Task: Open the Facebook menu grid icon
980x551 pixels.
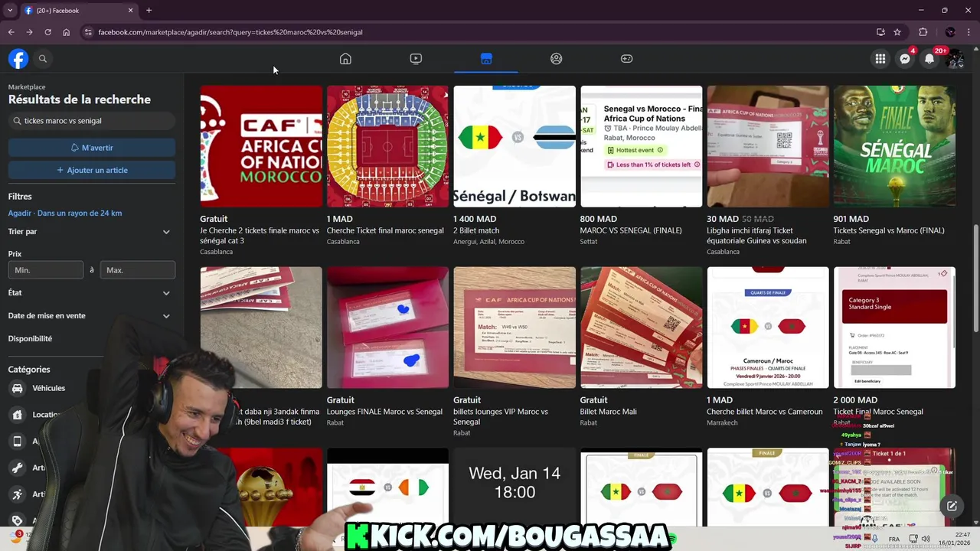Action: tap(880, 59)
